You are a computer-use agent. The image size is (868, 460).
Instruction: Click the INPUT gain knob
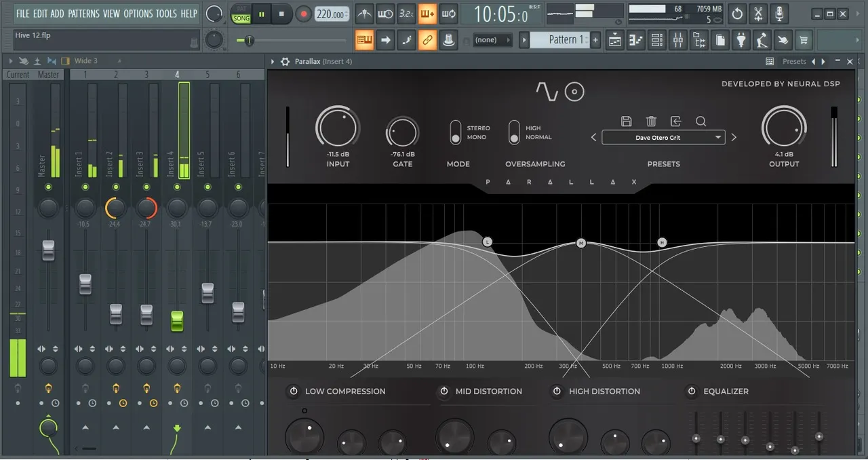[338, 127]
